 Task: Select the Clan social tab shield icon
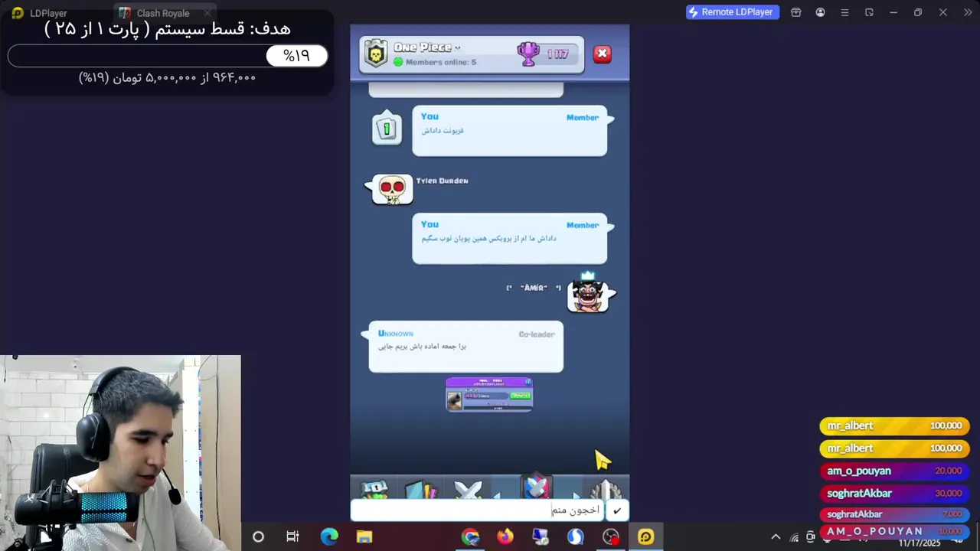point(537,487)
